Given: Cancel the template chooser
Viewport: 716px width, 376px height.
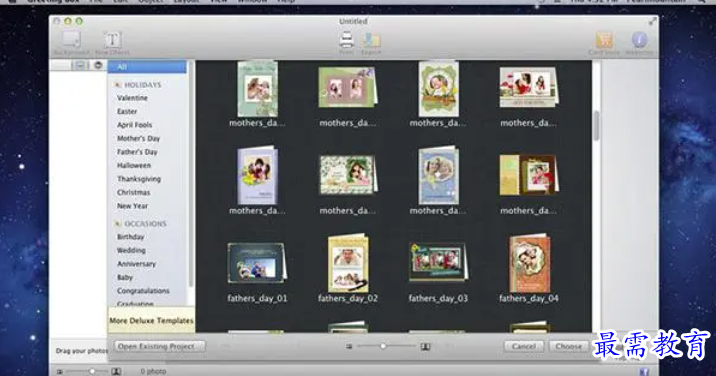Looking at the screenshot, I should point(524,346).
